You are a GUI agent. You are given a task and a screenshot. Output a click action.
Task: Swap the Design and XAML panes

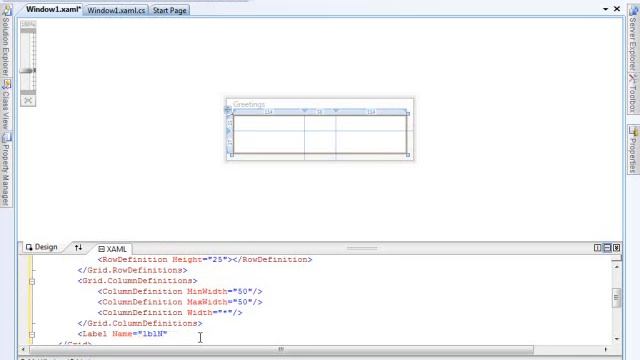(78, 247)
